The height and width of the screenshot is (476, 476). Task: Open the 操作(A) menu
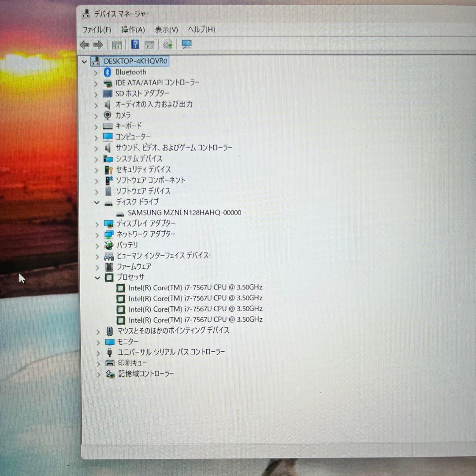tap(132, 30)
